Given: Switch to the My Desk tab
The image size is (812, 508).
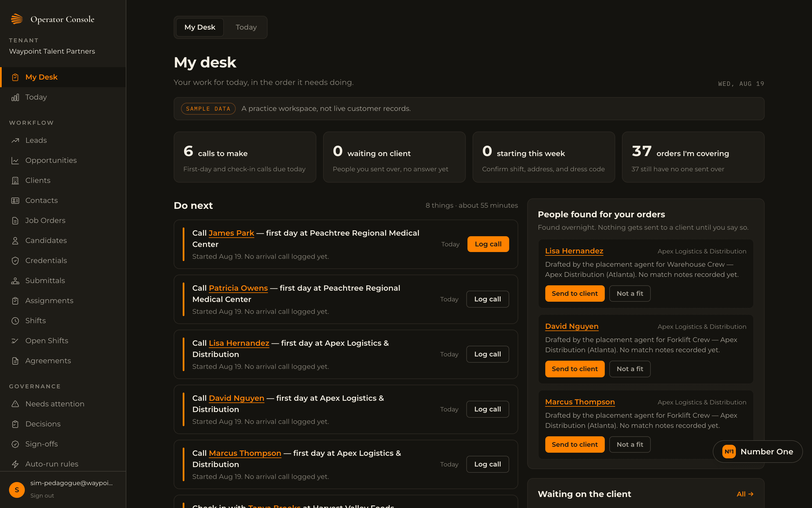Looking at the screenshot, I should click(x=200, y=27).
